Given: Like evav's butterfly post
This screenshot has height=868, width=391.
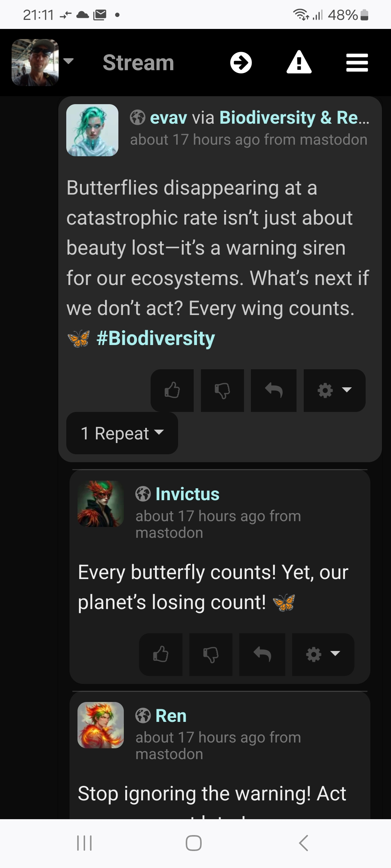Looking at the screenshot, I should point(172,390).
